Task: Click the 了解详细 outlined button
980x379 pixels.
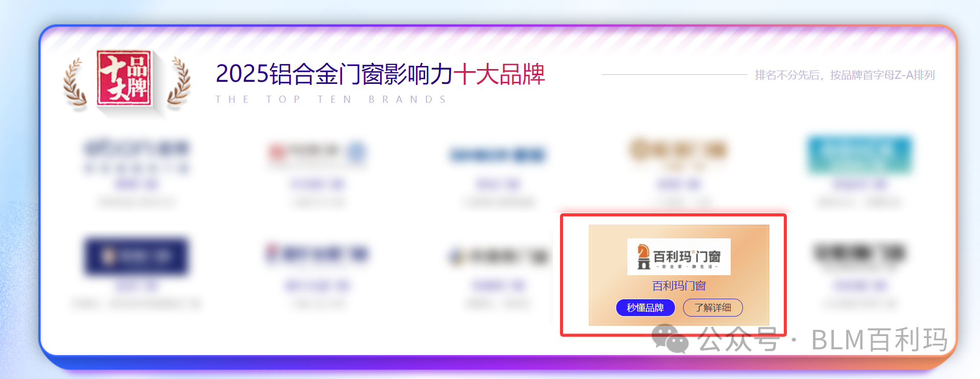Action: (x=713, y=307)
